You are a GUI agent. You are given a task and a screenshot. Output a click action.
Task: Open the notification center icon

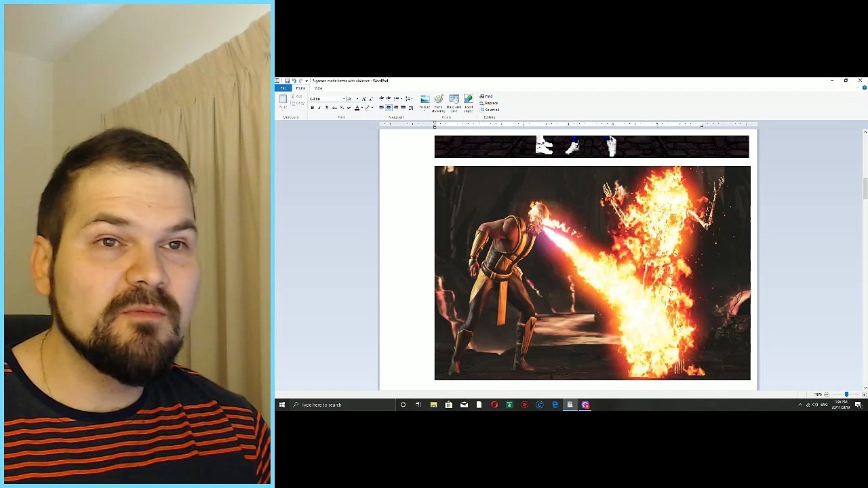click(x=858, y=405)
